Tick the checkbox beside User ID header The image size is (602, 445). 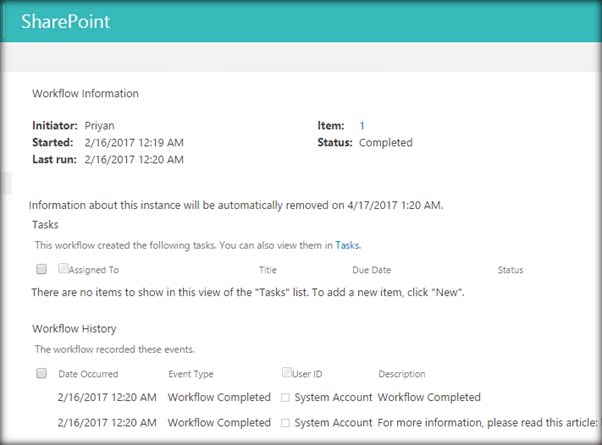tap(288, 372)
